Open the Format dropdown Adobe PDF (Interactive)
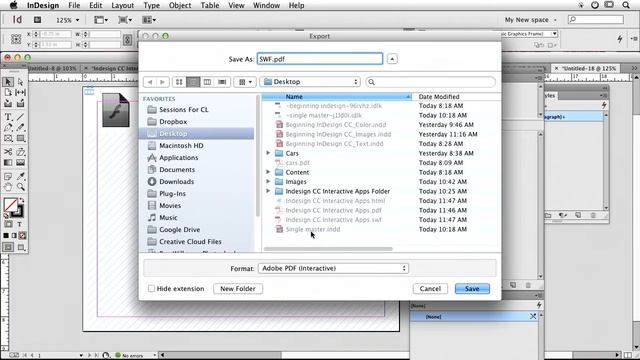The height and width of the screenshot is (360, 640). pos(333,268)
